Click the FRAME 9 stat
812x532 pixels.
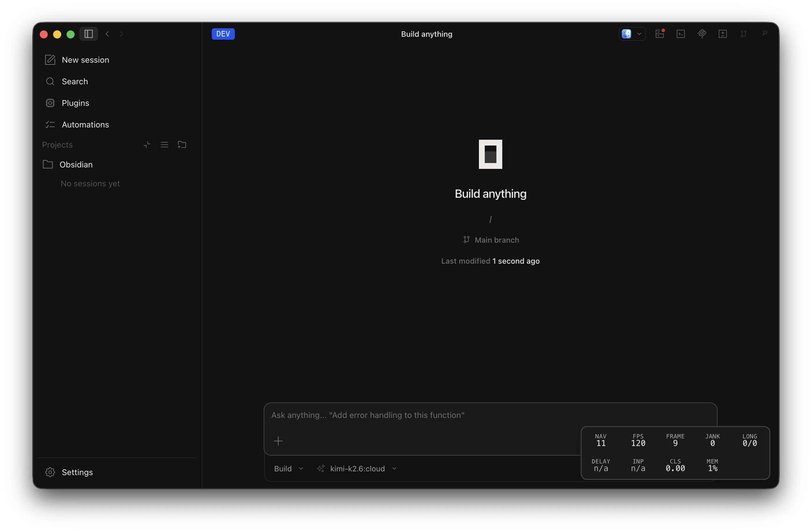[x=675, y=440]
